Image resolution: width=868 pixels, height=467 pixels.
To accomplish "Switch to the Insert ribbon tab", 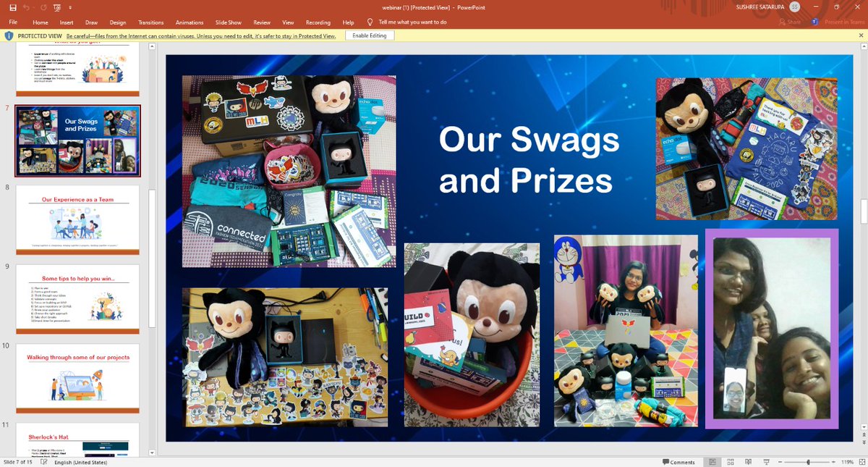I will pos(67,22).
